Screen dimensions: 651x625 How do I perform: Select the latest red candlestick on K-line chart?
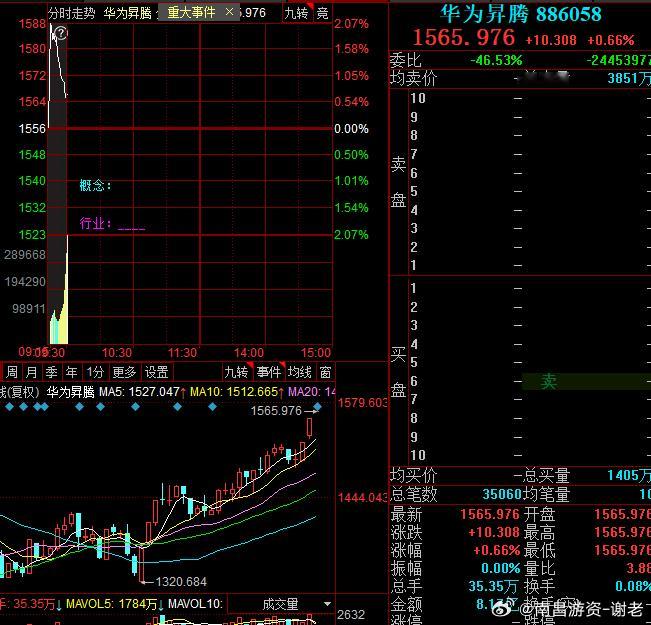pos(309,428)
